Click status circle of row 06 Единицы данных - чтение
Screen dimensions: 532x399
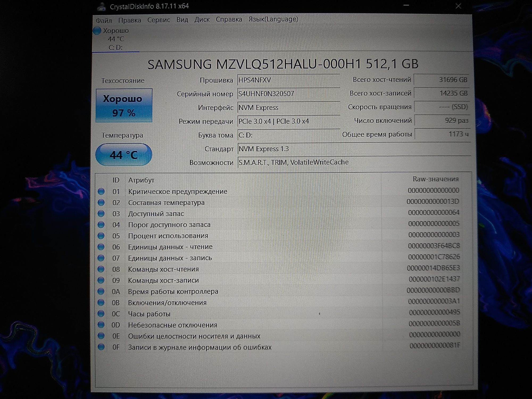[x=101, y=247]
